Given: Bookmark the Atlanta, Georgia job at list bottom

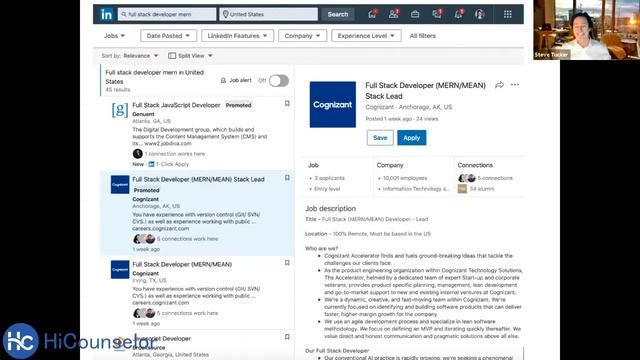Looking at the screenshot, I should [287, 337].
